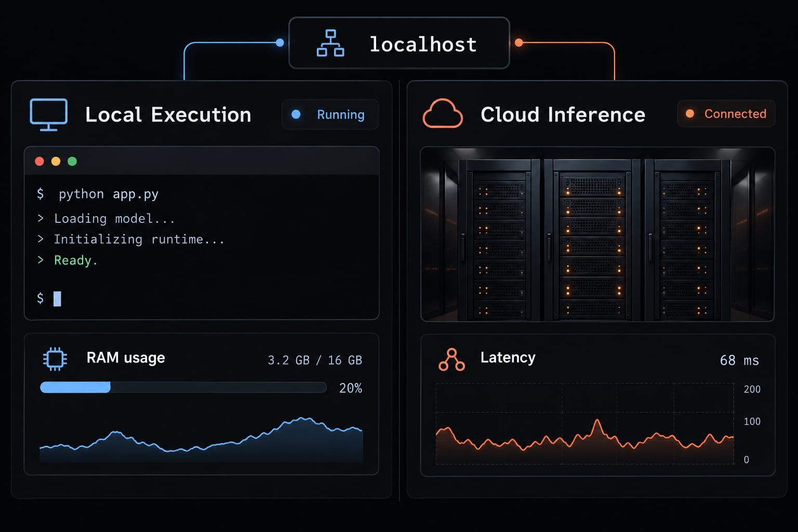798x532 pixels.
Task: Click the RAM usage progress bar
Action: [x=183, y=387]
